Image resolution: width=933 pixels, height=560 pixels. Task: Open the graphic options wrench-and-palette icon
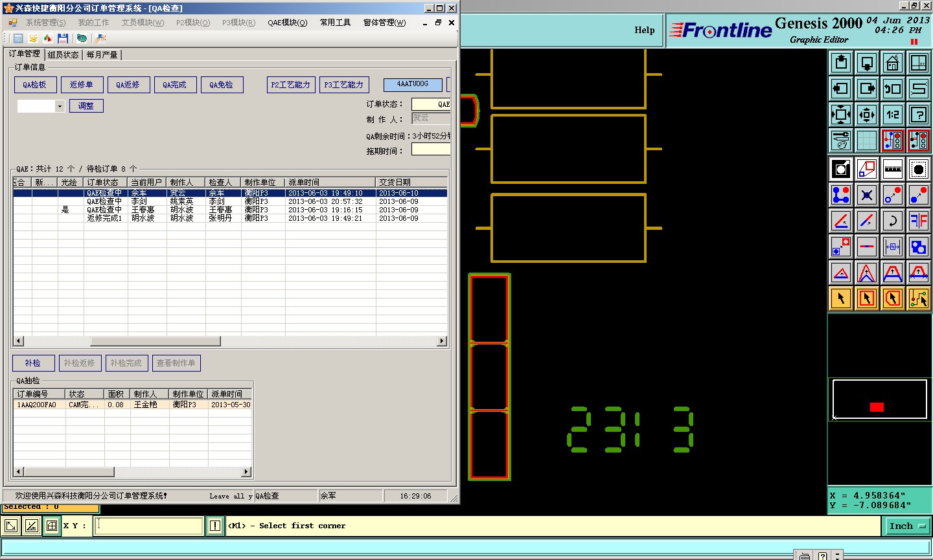tap(841, 140)
